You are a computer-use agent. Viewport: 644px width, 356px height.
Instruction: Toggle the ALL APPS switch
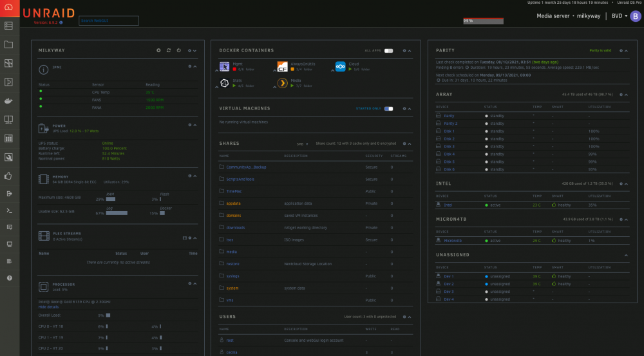388,51
